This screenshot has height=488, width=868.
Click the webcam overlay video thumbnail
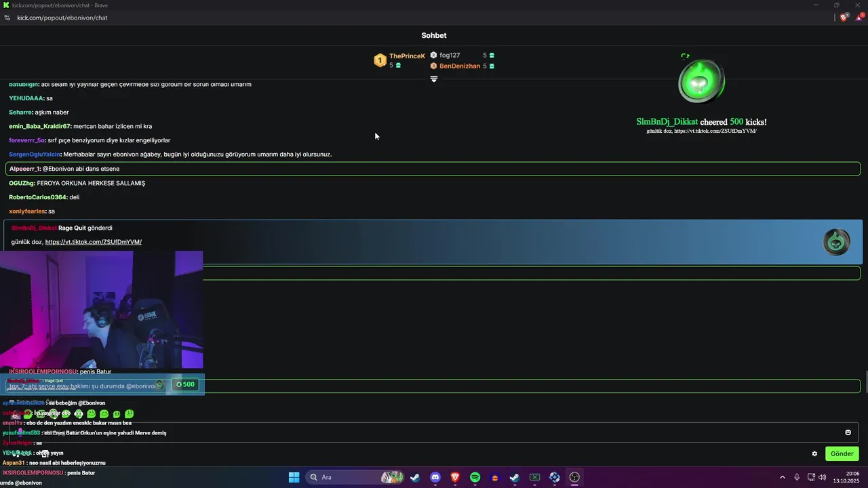point(102,310)
